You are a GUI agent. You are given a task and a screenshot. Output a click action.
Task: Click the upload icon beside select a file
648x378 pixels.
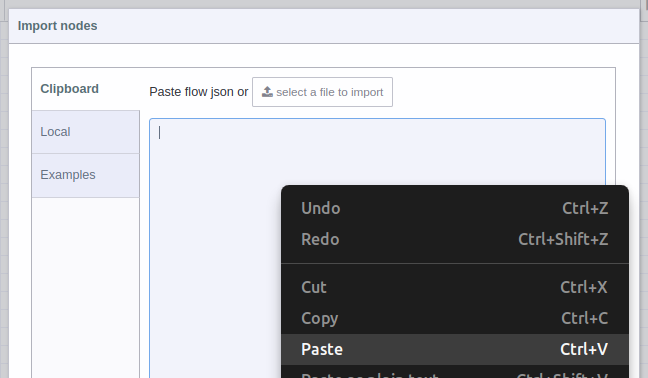[x=267, y=92]
